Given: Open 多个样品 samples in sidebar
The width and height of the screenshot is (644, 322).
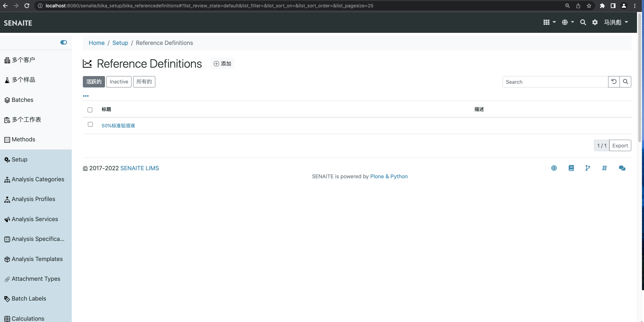Looking at the screenshot, I should (20, 80).
